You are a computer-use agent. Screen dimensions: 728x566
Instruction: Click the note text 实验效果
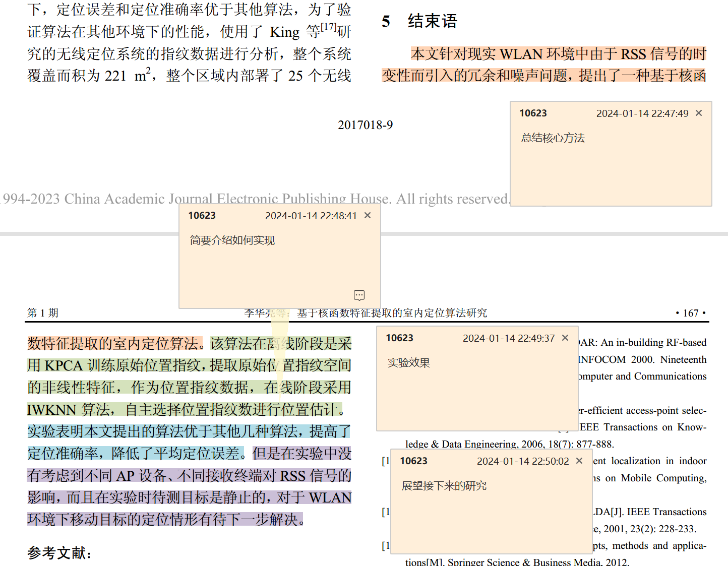pos(408,363)
